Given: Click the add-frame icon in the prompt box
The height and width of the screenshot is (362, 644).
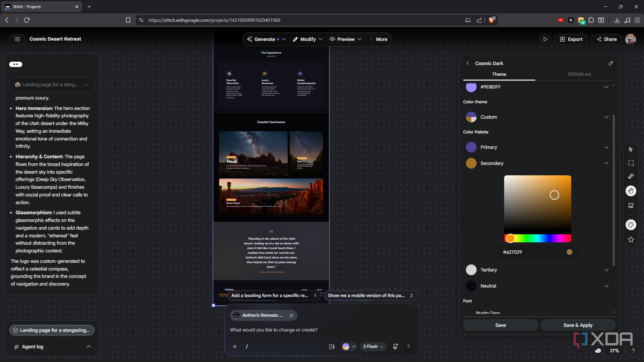Looking at the screenshot, I should tap(332, 347).
